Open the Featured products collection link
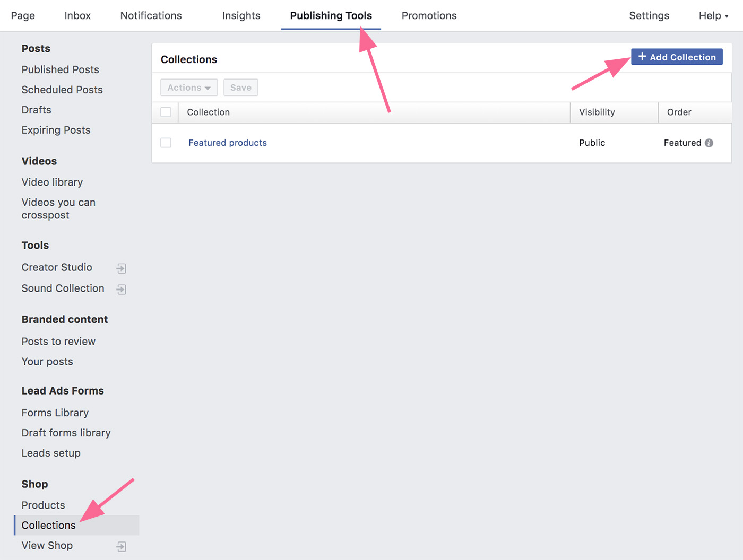Screen dimensions: 743x560 point(228,143)
